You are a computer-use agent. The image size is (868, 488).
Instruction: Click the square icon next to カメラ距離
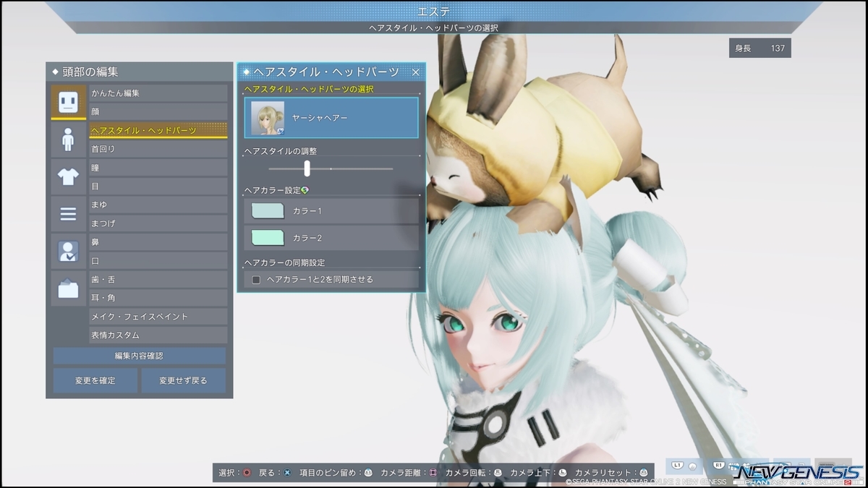(433, 473)
